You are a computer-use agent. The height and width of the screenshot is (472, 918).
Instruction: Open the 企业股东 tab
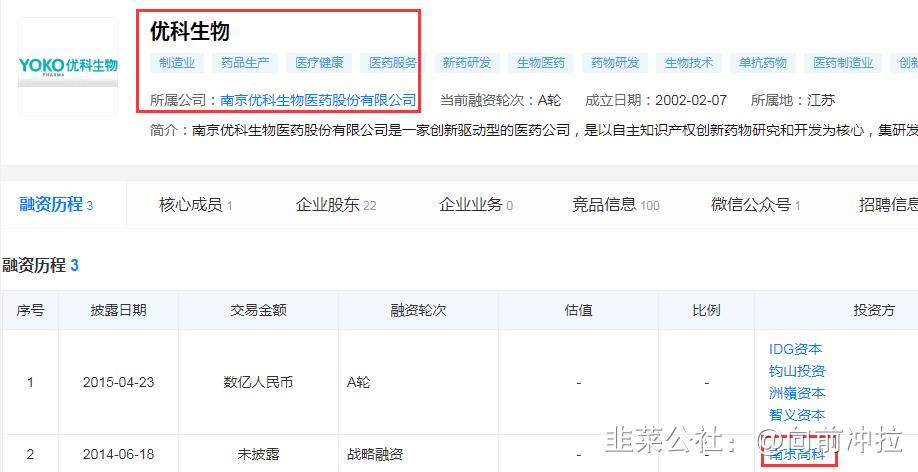click(336, 205)
